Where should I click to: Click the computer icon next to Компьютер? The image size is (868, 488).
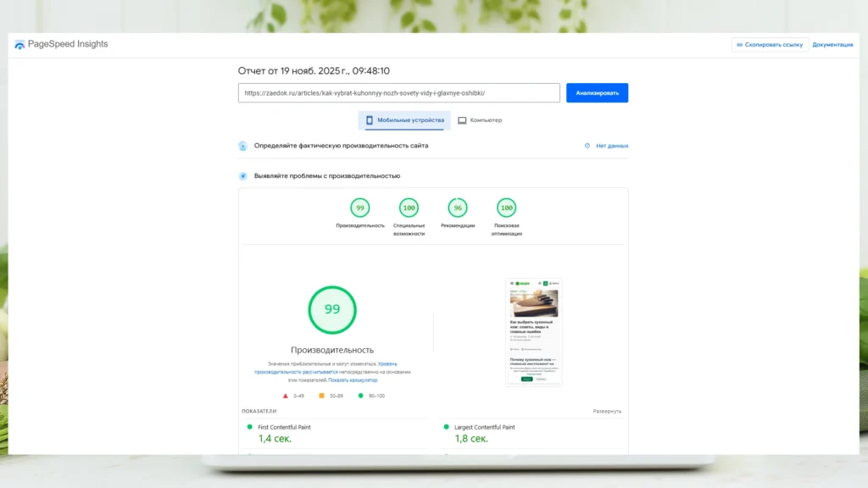click(x=460, y=120)
